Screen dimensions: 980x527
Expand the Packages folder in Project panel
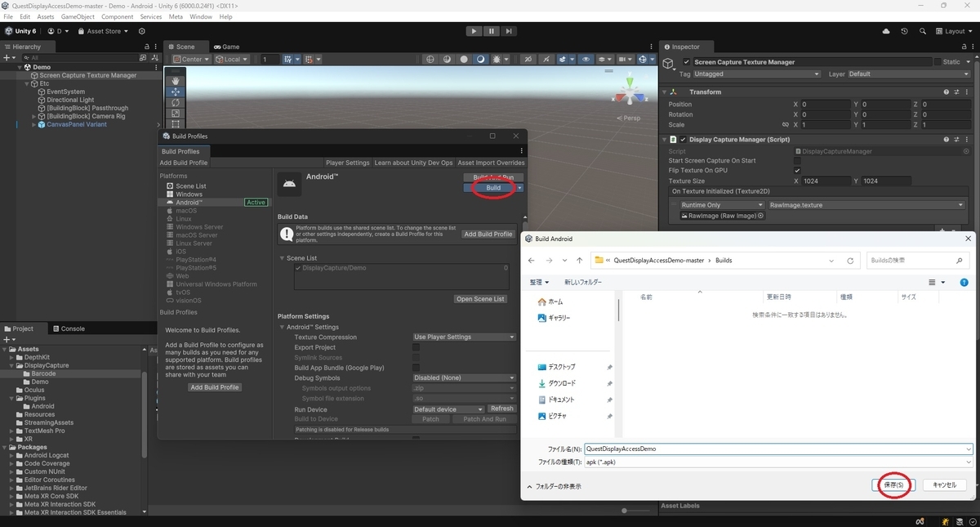(x=5, y=447)
